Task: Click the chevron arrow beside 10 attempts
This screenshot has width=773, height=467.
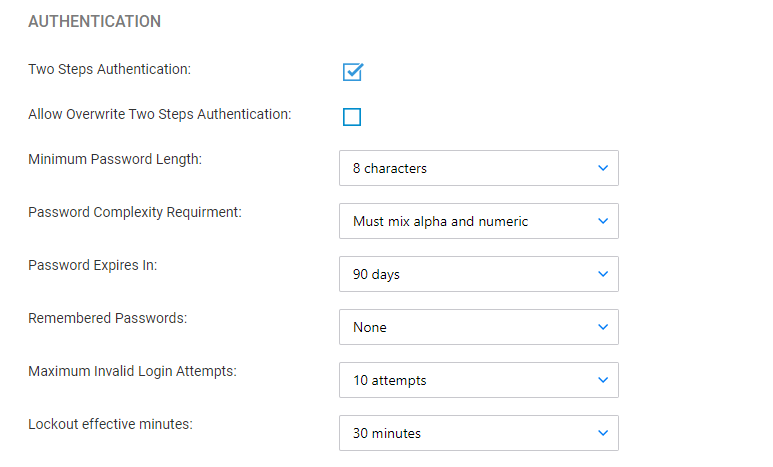Action: click(x=603, y=380)
